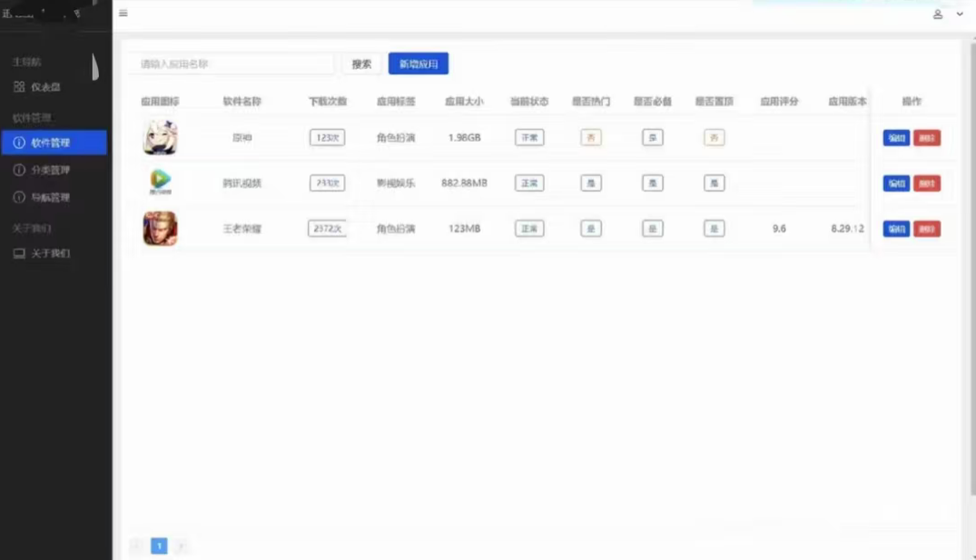
Task: Collapse the sidebar with the hamburger icon
Action: pyautogui.click(x=123, y=14)
